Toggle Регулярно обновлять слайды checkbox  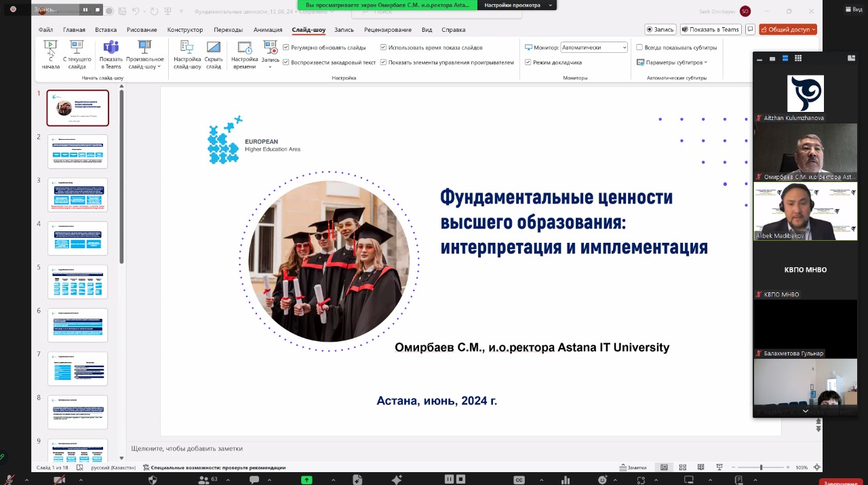[x=286, y=47]
